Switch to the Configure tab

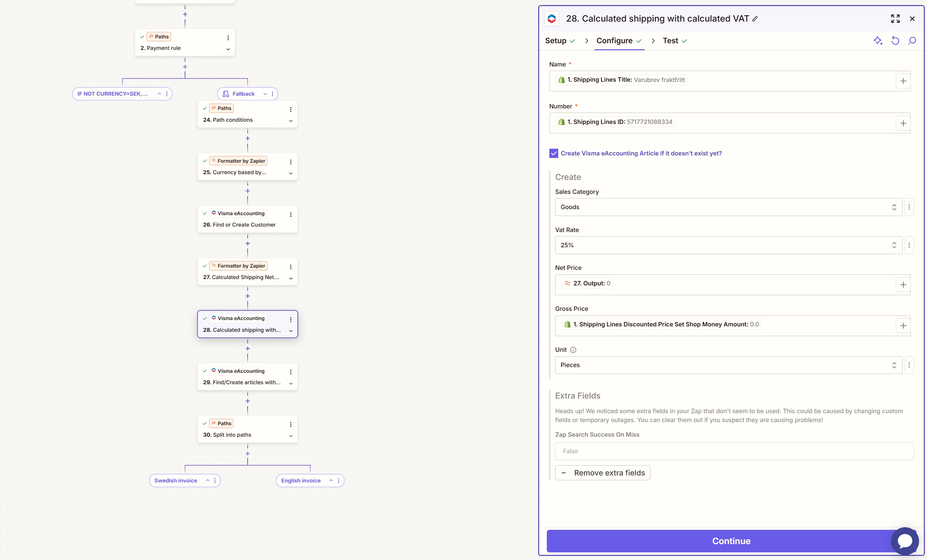pyautogui.click(x=619, y=41)
